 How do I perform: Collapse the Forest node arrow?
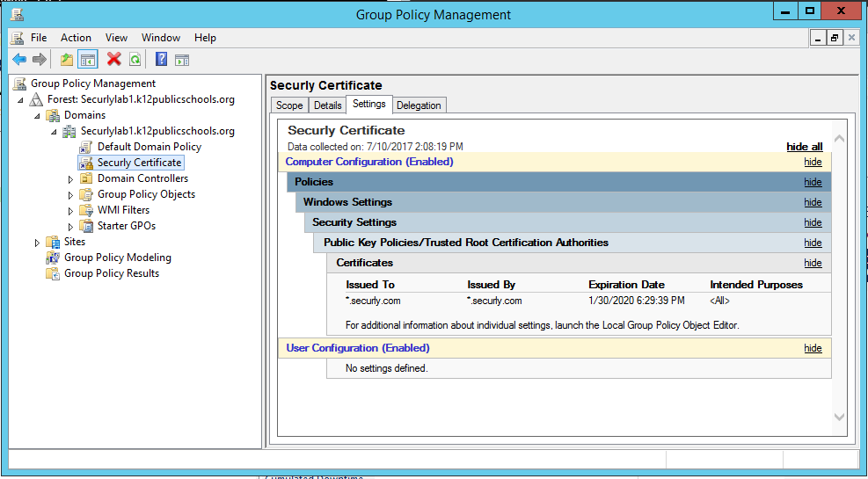[x=20, y=100]
